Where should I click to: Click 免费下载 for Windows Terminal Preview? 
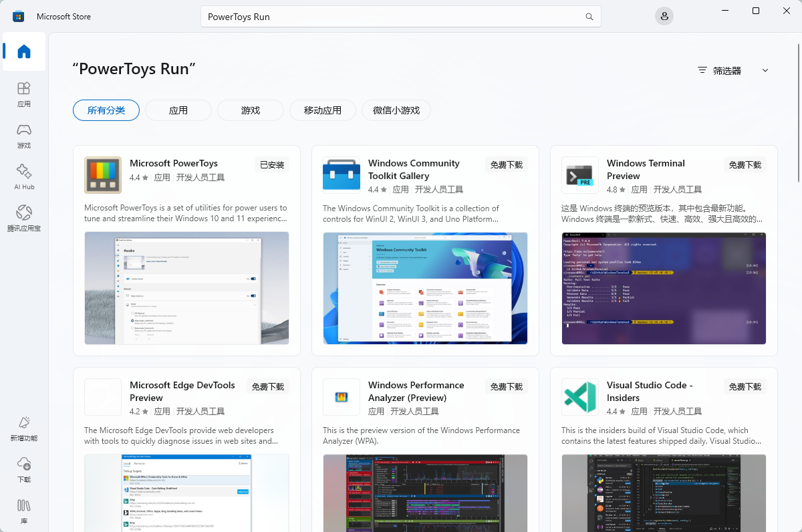tap(745, 165)
